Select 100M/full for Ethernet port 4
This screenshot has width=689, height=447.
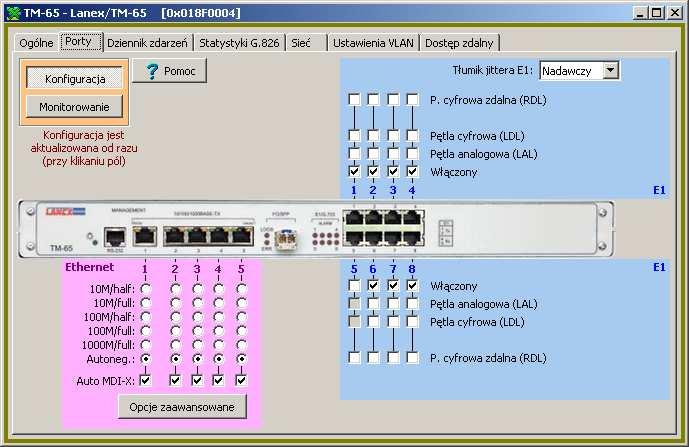tap(218, 331)
